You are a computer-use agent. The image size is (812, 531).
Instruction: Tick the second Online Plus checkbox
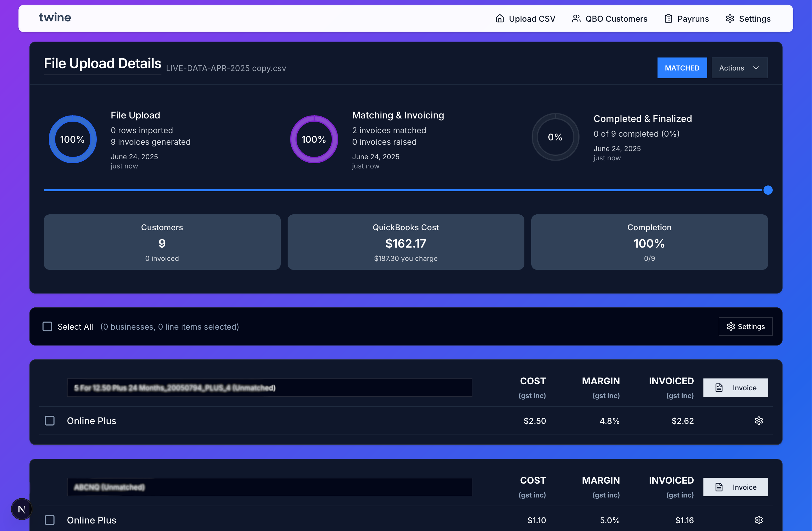click(x=50, y=520)
